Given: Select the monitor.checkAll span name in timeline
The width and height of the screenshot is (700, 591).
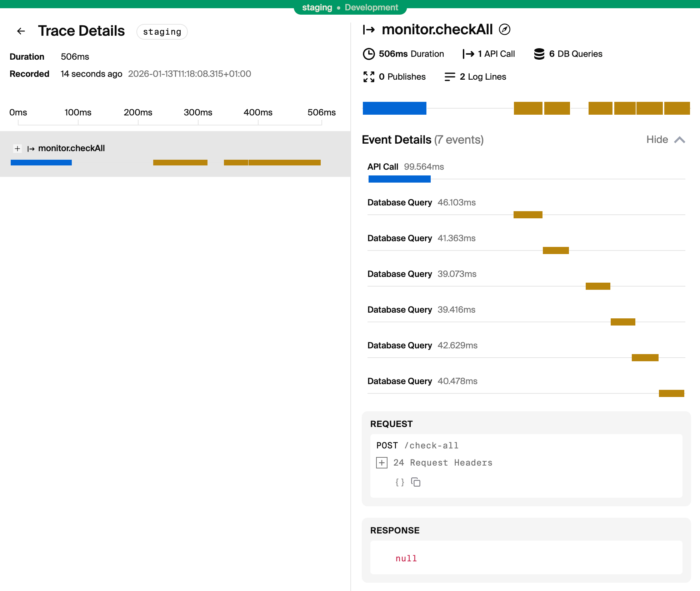Looking at the screenshot, I should click(x=71, y=148).
